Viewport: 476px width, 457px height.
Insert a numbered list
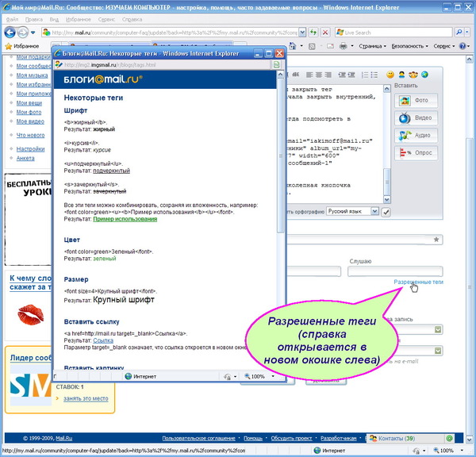(365, 75)
